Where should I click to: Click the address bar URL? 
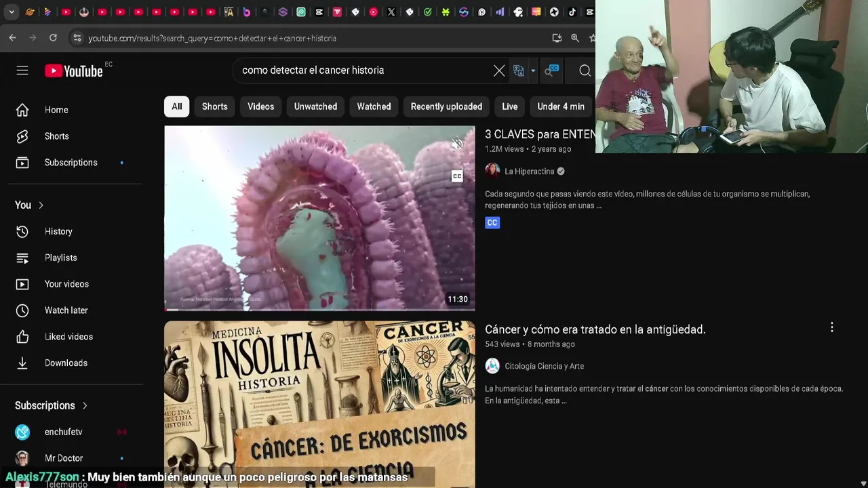coord(212,39)
